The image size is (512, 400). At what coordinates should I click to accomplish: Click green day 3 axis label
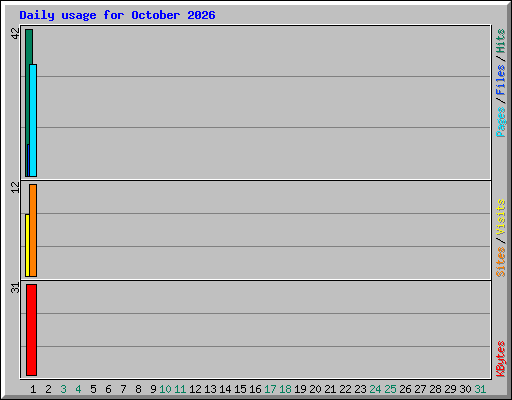coord(63,389)
